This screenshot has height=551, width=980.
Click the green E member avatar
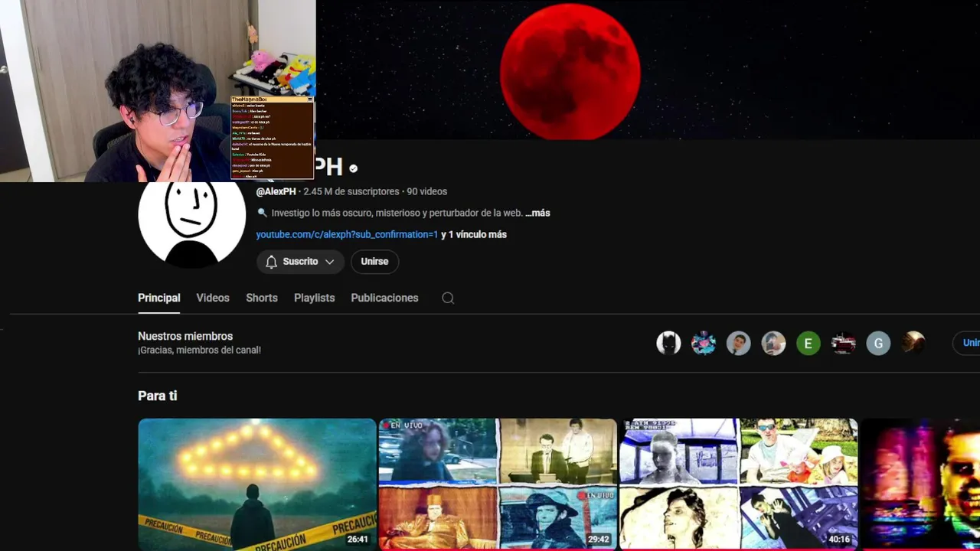pyautogui.click(x=808, y=343)
